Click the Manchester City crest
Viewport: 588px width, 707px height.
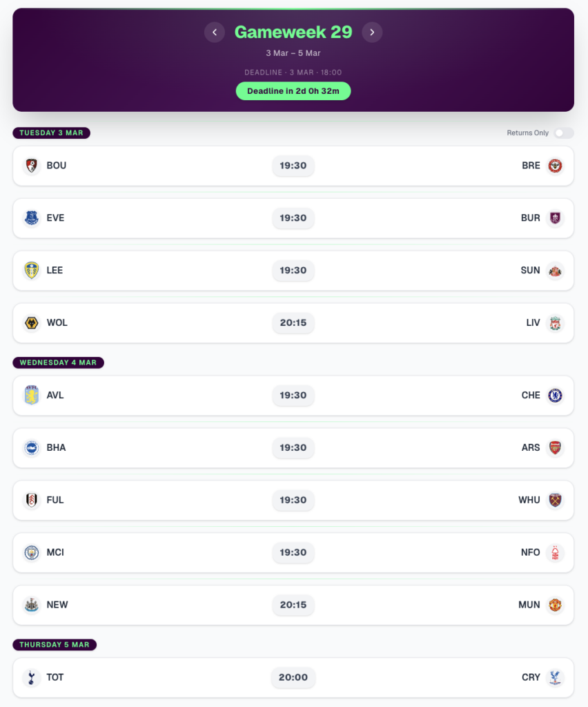click(x=30, y=552)
